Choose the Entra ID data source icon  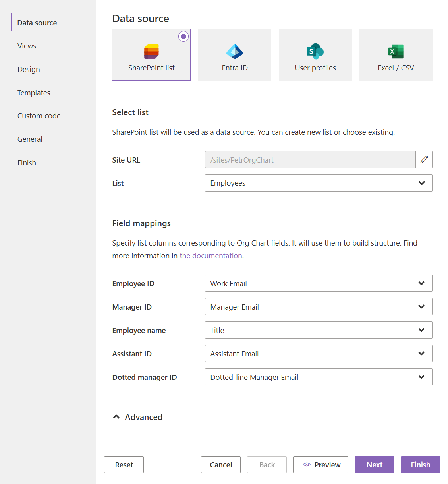tap(235, 51)
